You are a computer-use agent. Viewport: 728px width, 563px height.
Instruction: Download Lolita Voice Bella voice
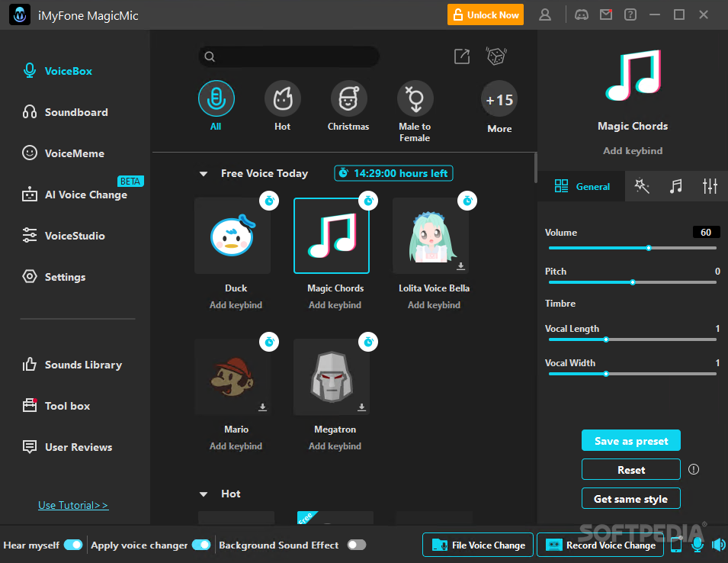click(460, 265)
